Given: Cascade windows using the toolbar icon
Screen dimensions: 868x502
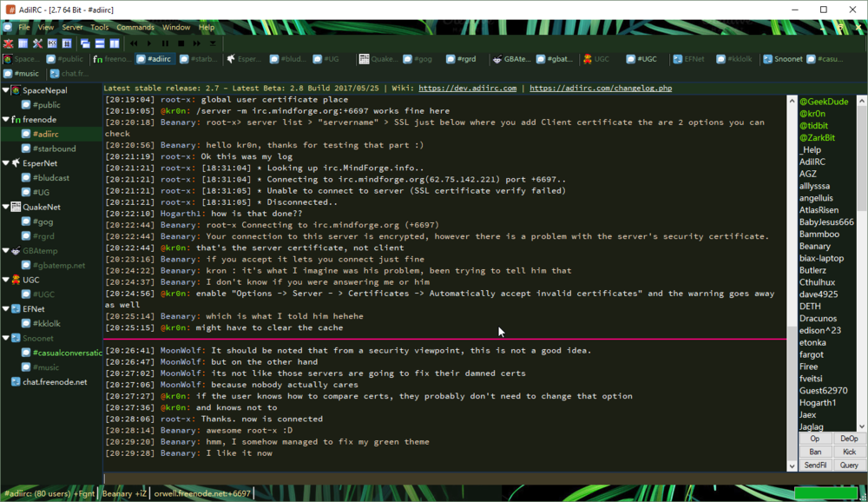Looking at the screenshot, I should pyautogui.click(x=85, y=43).
